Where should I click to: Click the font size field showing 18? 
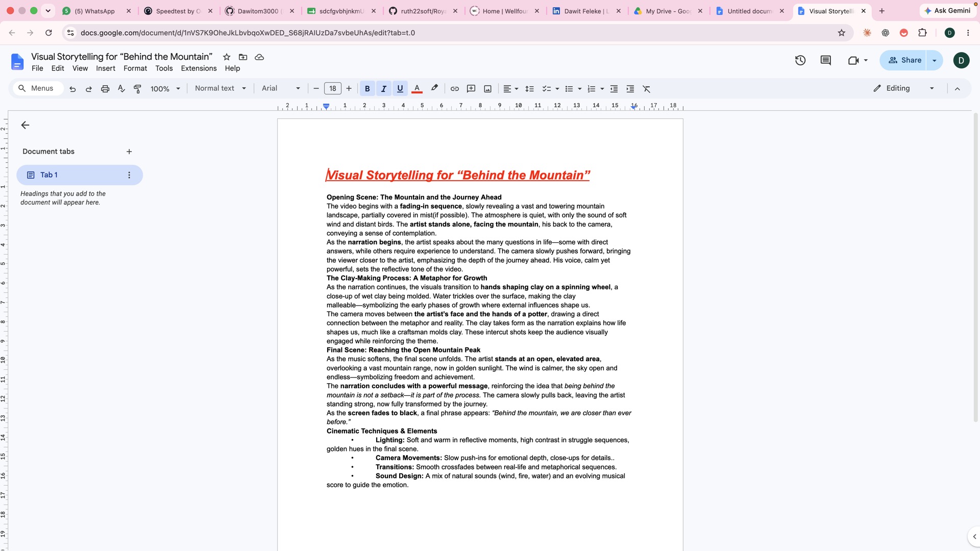point(333,89)
